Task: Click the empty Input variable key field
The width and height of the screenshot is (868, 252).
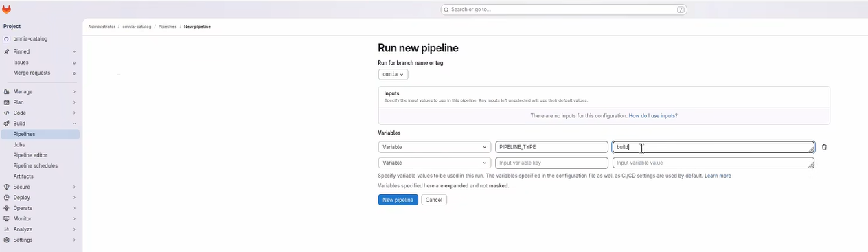Action: click(x=551, y=163)
